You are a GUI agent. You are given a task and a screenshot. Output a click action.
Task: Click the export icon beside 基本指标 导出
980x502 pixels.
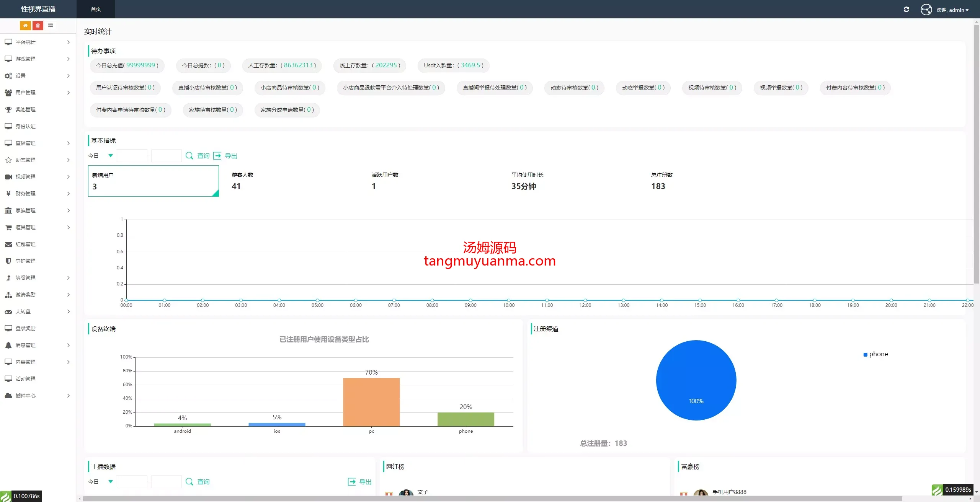coord(217,156)
